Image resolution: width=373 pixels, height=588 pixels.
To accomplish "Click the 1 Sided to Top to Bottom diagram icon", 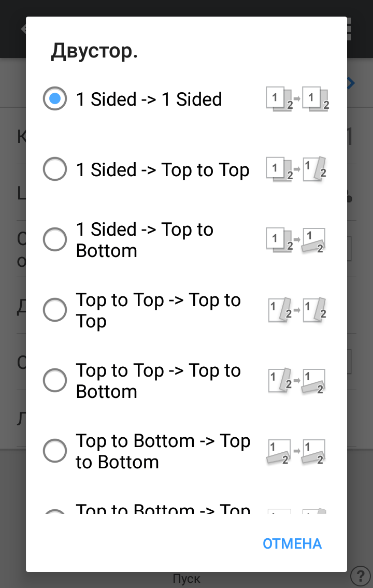I will point(297,240).
